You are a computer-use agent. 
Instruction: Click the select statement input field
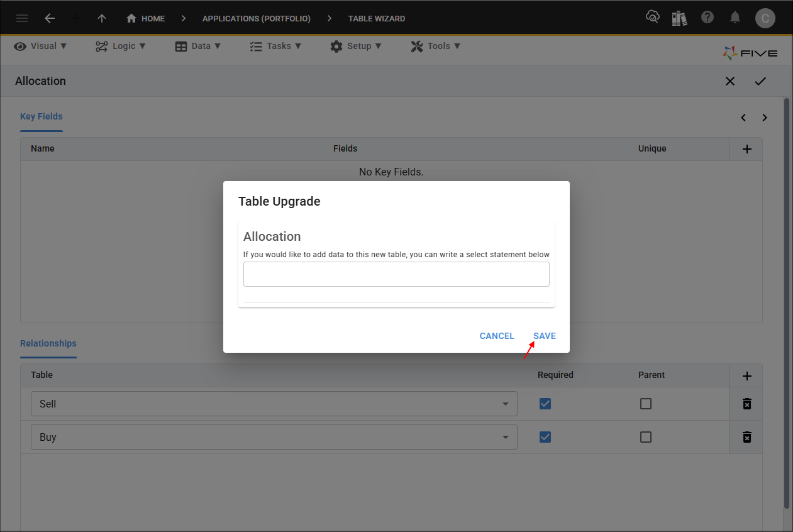[x=396, y=274]
